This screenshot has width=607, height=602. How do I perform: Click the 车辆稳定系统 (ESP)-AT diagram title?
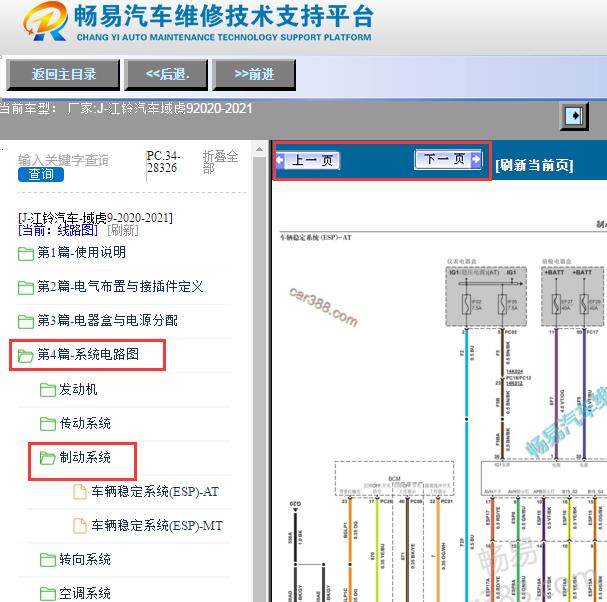coord(316,237)
